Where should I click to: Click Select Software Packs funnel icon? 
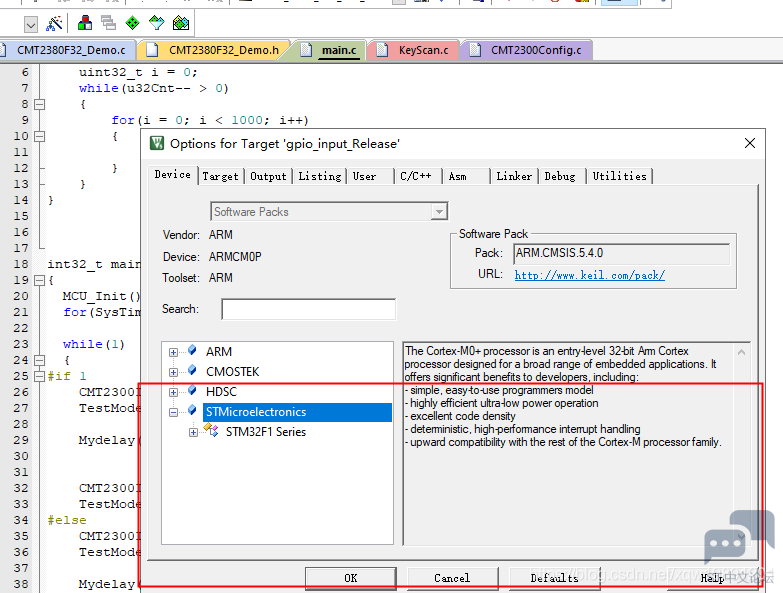click(x=156, y=23)
